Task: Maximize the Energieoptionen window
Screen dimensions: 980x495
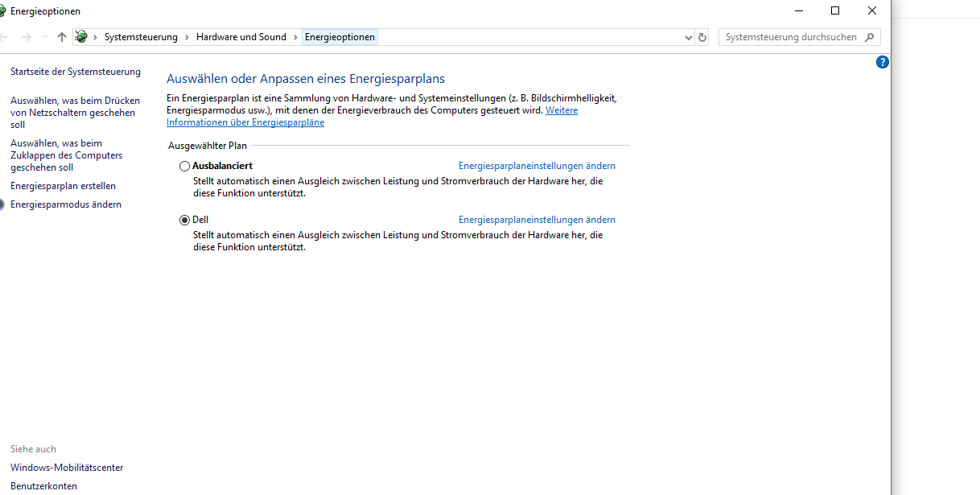Action: point(835,10)
